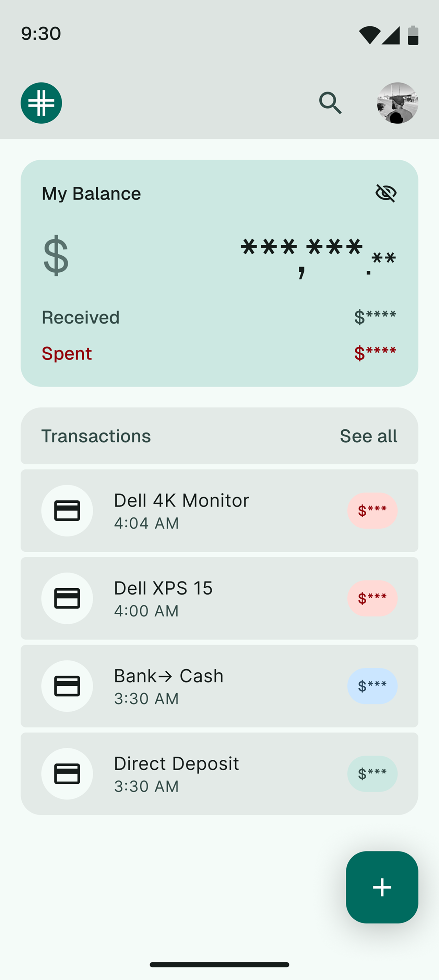The image size is (439, 980).
Task: Select the Bank→ Cash transfer entry
Action: (169, 686)
